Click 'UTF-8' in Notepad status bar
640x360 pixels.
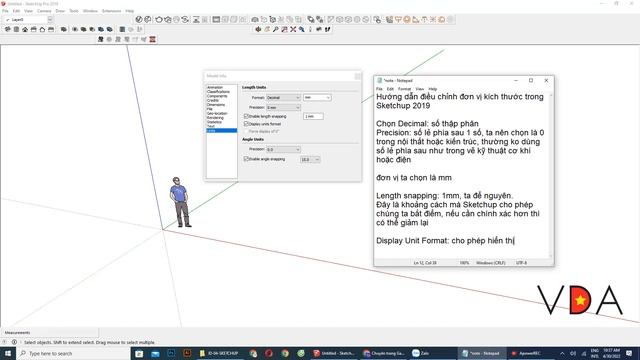click(521, 263)
